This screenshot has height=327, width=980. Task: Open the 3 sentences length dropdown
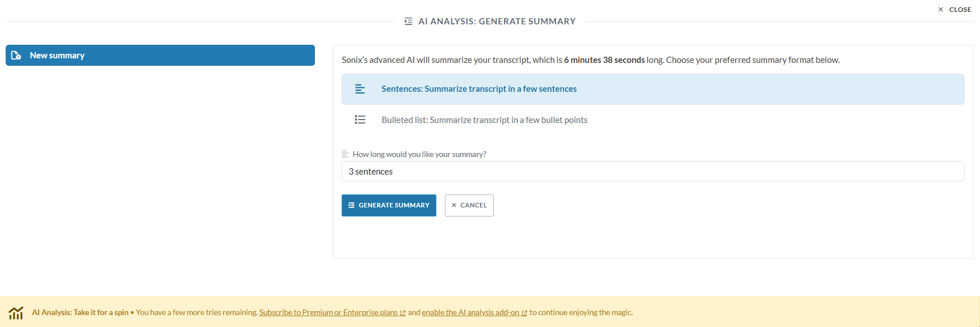[x=653, y=171]
